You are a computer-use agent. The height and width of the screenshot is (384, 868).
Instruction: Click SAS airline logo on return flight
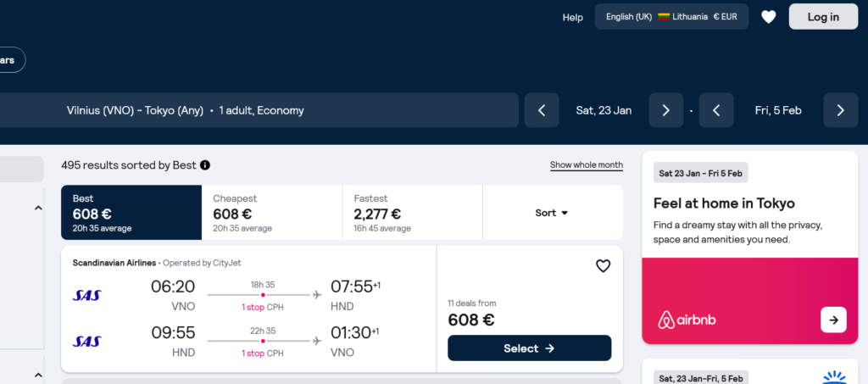87,342
